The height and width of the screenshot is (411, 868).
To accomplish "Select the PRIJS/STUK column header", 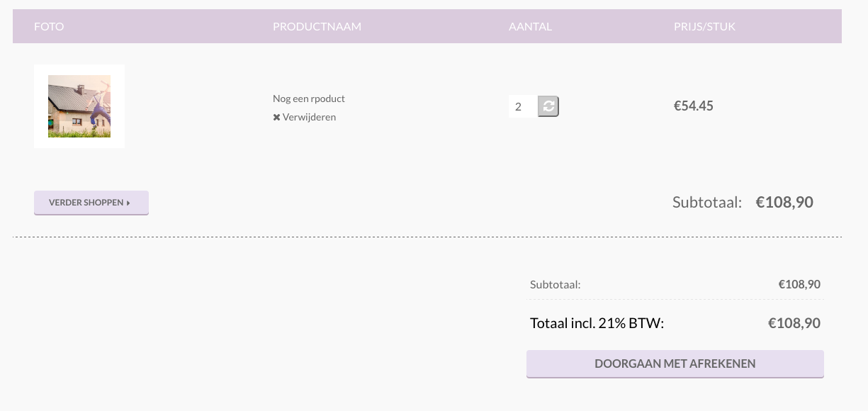I will (704, 26).
